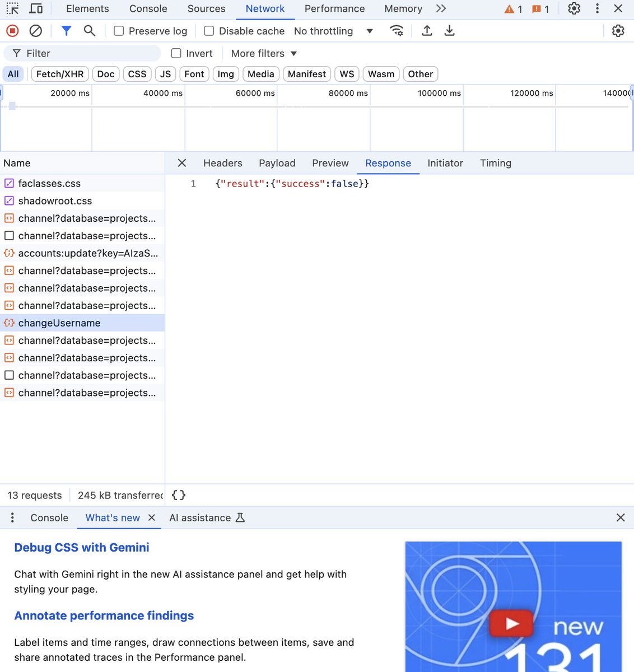Filter by Manifest type
The height and width of the screenshot is (672, 634).
307,74
